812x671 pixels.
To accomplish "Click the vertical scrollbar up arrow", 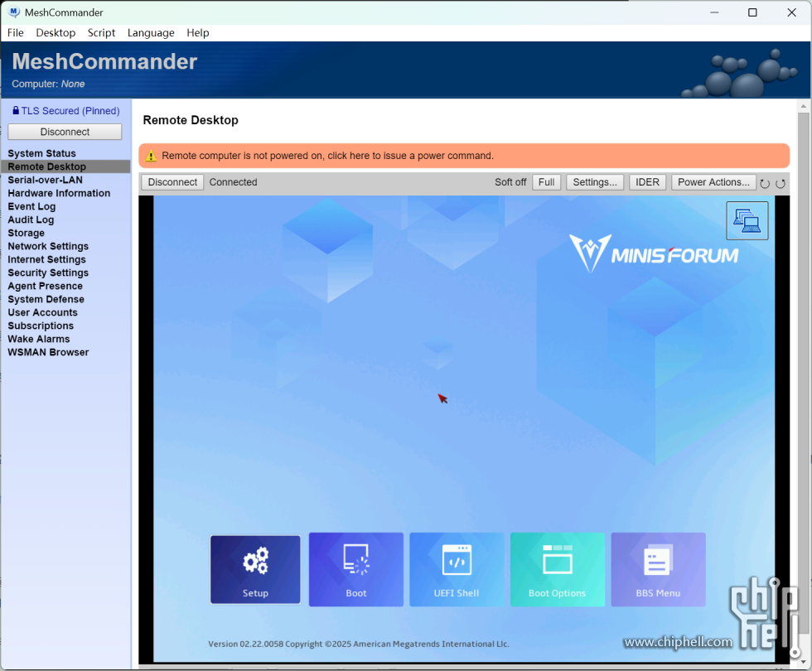I will (803, 106).
